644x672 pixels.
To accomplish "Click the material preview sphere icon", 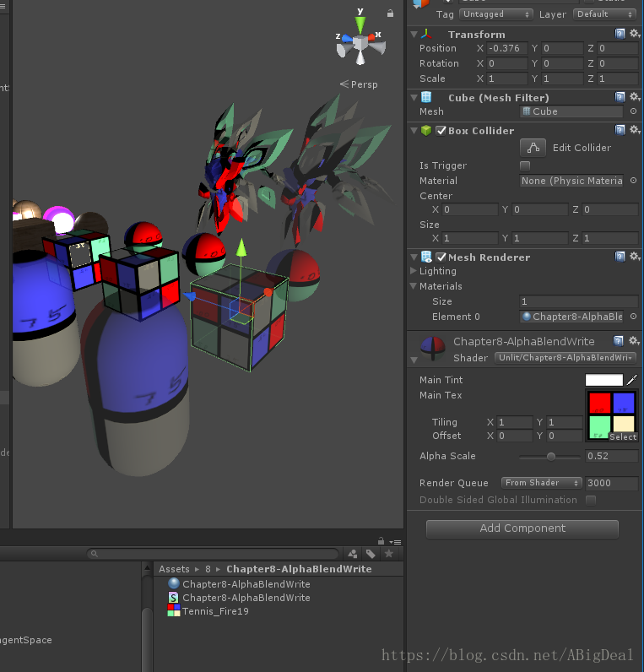I will (433, 348).
